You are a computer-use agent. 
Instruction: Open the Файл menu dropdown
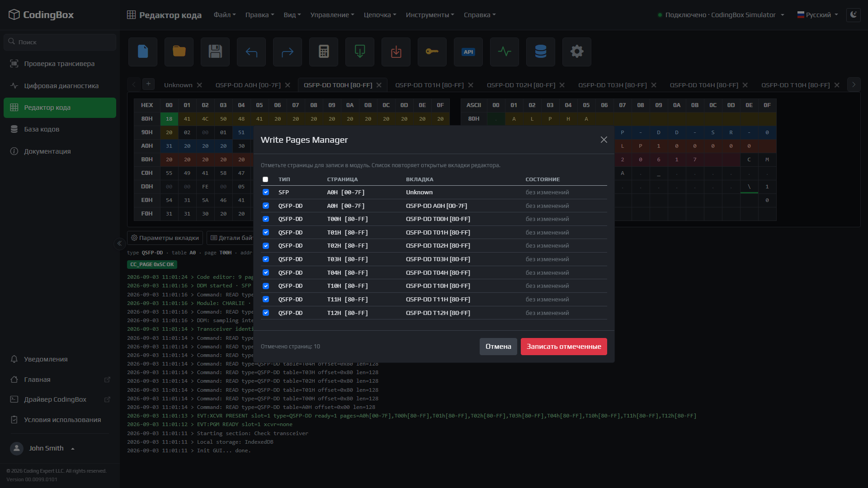(x=225, y=15)
